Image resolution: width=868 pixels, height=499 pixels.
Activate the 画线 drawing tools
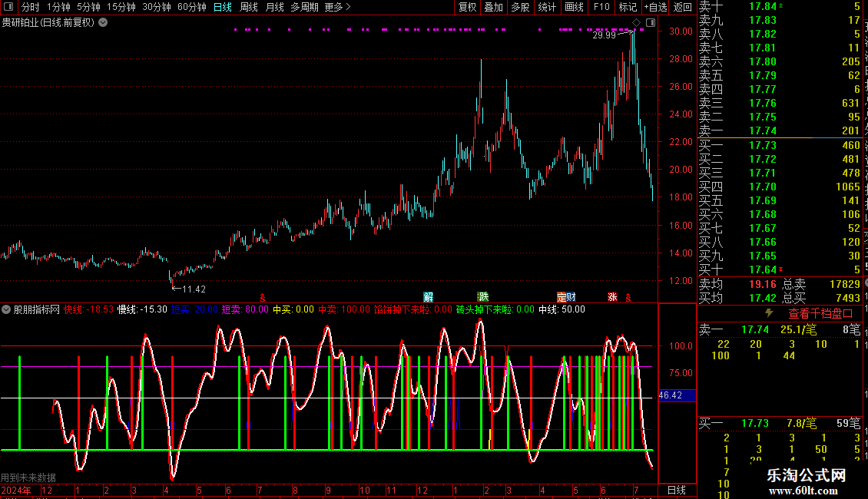[574, 7]
